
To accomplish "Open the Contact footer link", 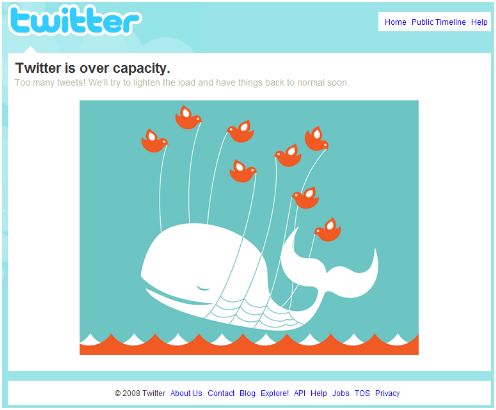I will (x=221, y=393).
